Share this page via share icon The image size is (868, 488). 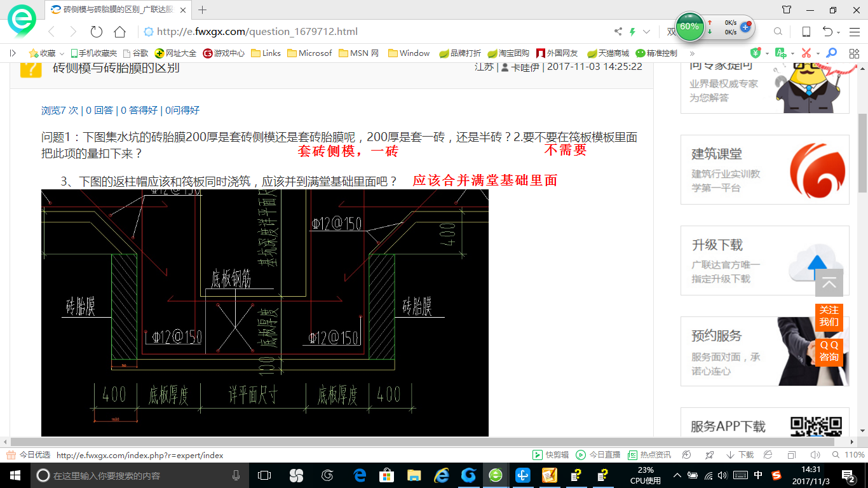point(618,32)
